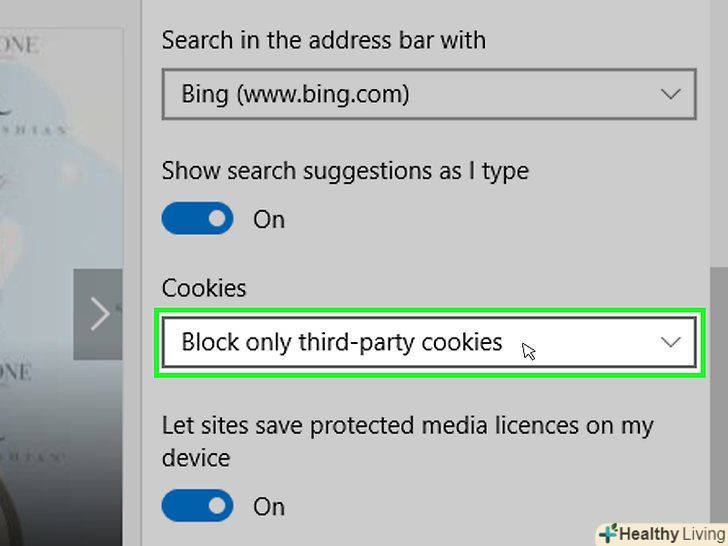Click the green cross Healthy Living logo
The image size is (728, 546).
[x=607, y=533]
